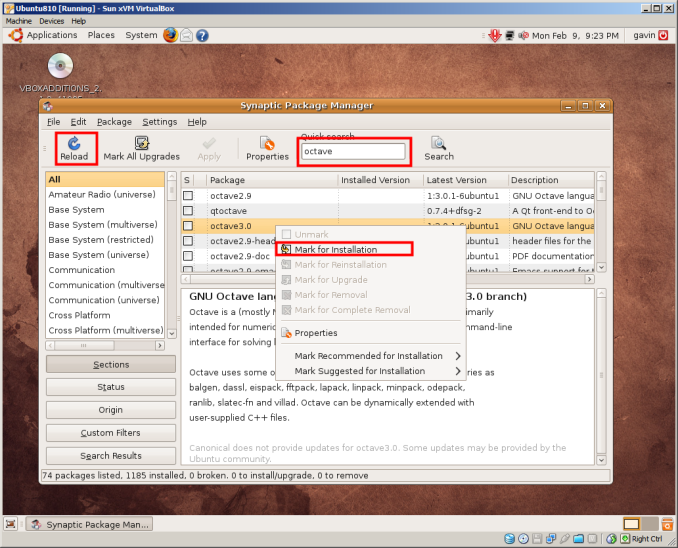Open the network status icon

510,35
